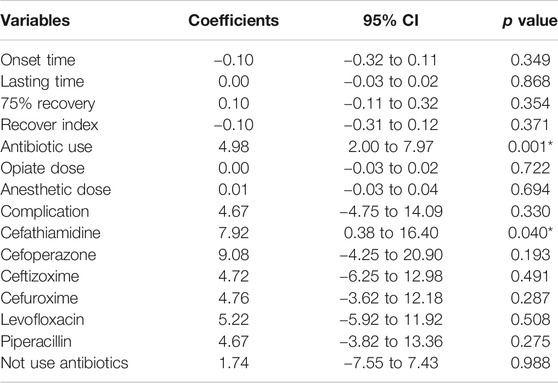Click the 75% recovery row label
The image size is (558, 383).
(48, 104)
